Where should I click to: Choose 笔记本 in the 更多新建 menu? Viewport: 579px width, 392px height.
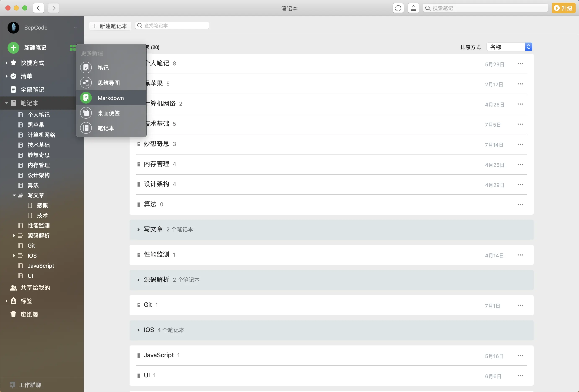click(106, 128)
